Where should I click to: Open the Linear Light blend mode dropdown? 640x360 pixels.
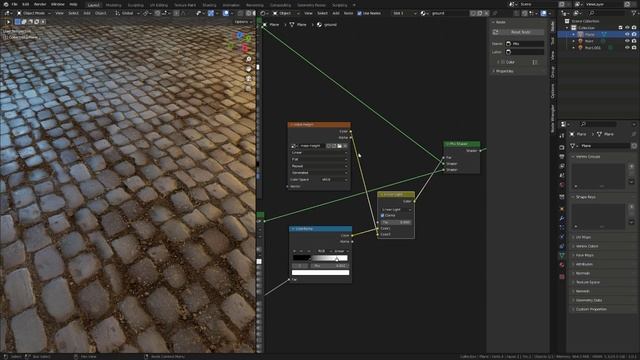coord(396,209)
